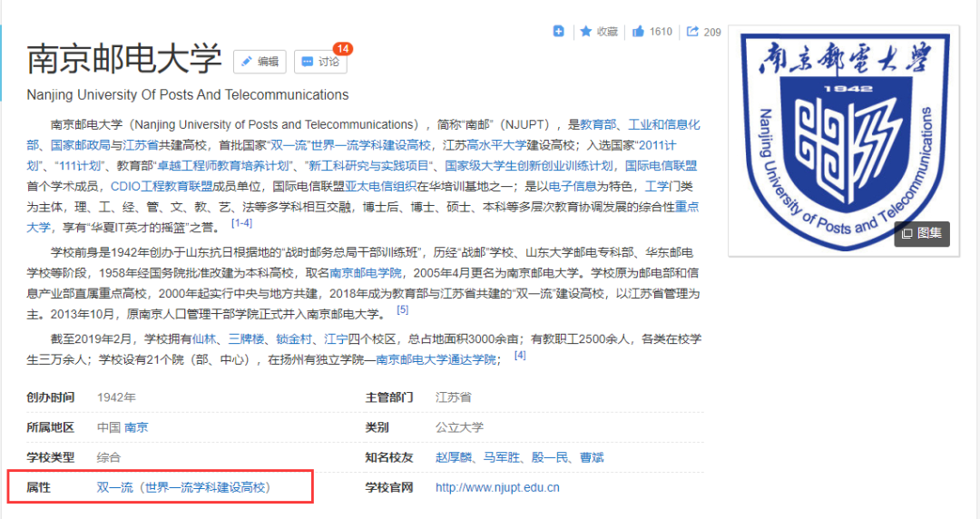Open the 锁金村 campus link
This screenshot has height=519, width=980.
[x=294, y=339]
